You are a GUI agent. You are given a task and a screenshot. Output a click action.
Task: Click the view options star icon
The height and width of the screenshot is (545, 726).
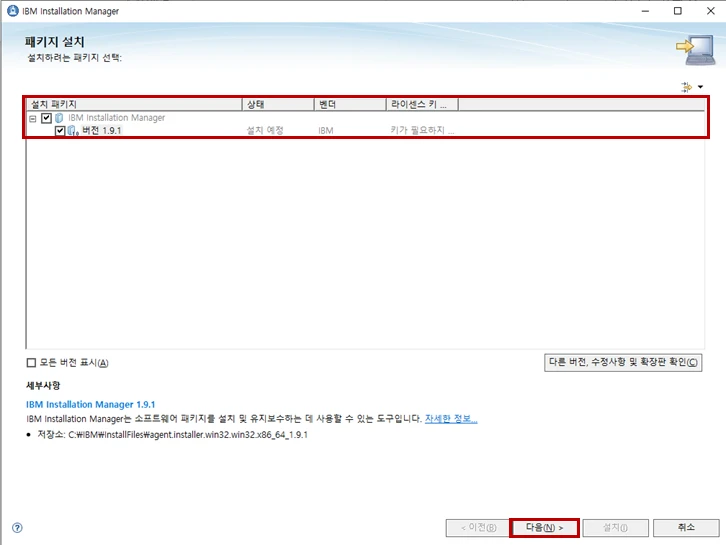coord(686,87)
